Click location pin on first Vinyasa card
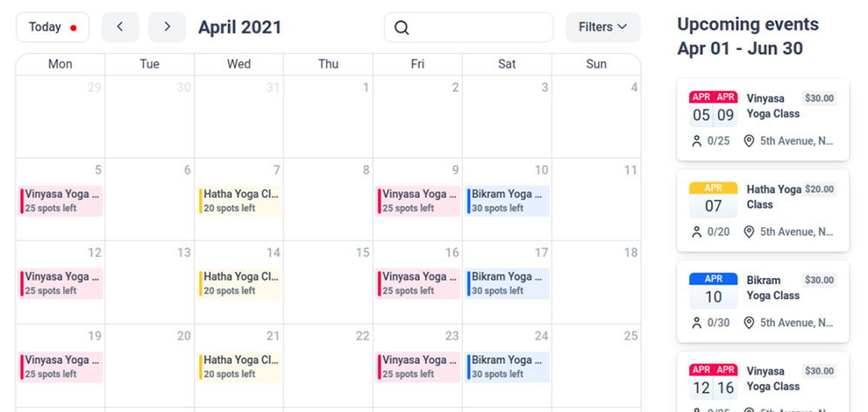Image resolution: width=868 pixels, height=412 pixels. click(x=749, y=141)
